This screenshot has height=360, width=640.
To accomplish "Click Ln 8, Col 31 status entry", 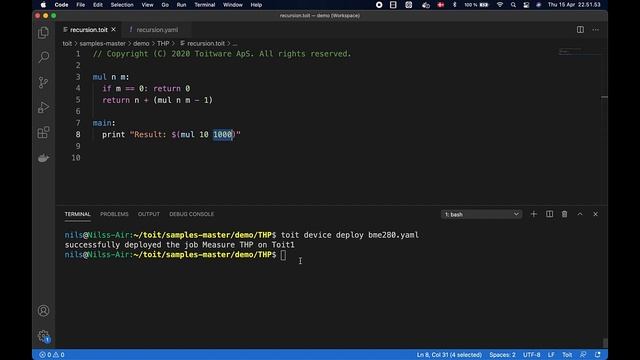I will (x=449, y=355).
